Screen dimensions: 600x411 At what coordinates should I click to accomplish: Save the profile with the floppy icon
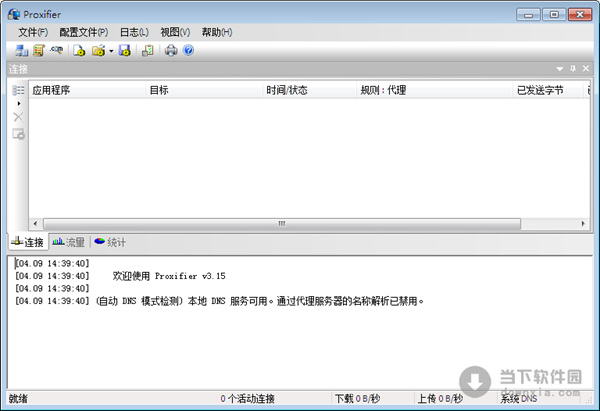(124, 51)
